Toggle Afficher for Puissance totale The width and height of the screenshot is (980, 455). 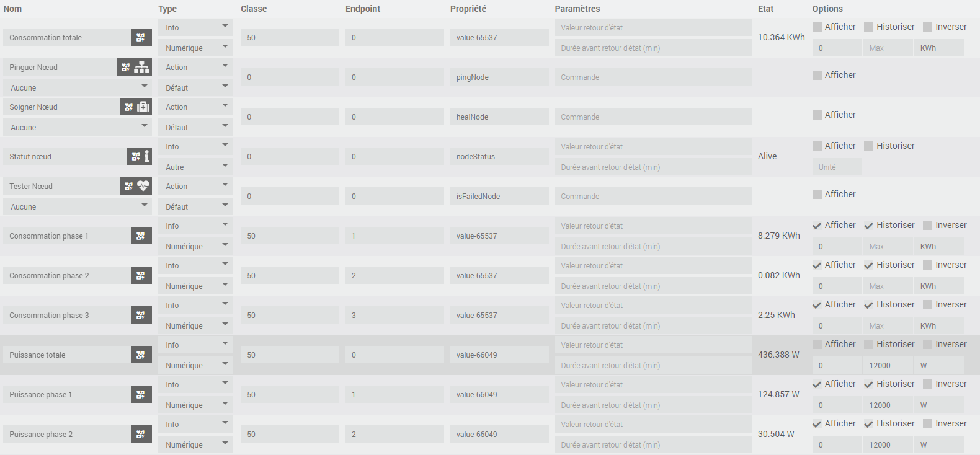tap(817, 345)
